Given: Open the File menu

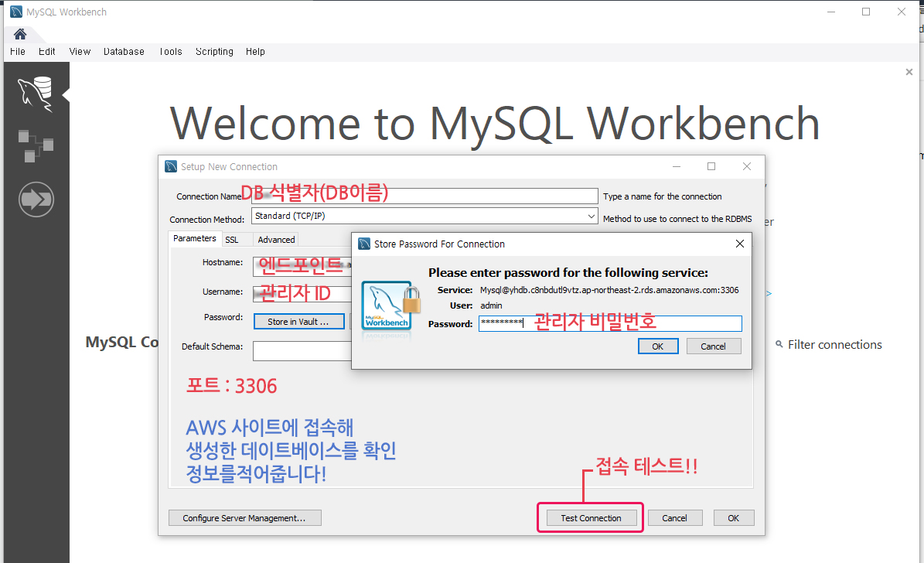Looking at the screenshot, I should click(18, 51).
